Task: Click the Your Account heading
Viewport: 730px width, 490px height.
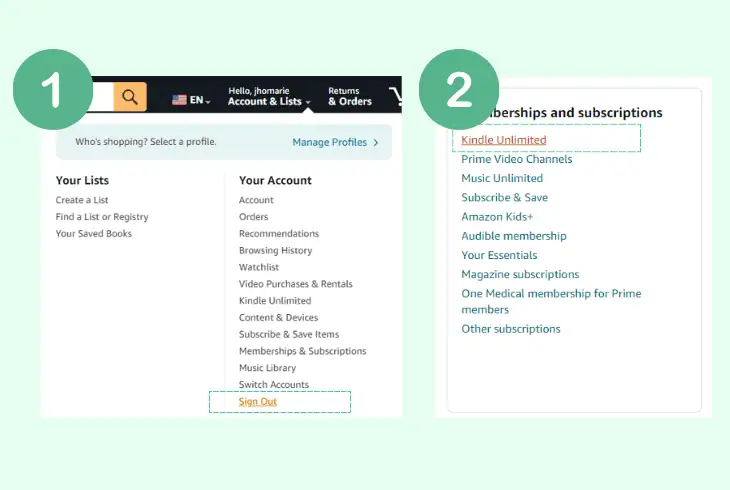Action: coord(275,180)
